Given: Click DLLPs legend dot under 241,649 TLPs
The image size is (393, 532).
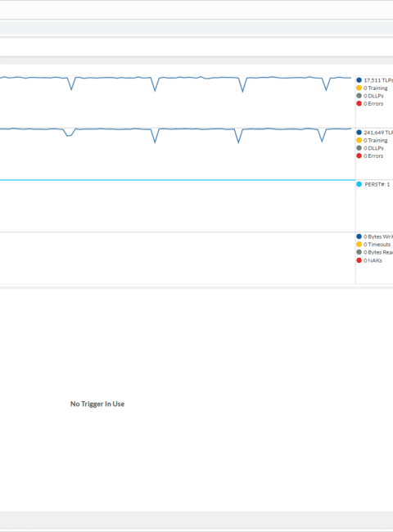Looking at the screenshot, I should (359, 148).
